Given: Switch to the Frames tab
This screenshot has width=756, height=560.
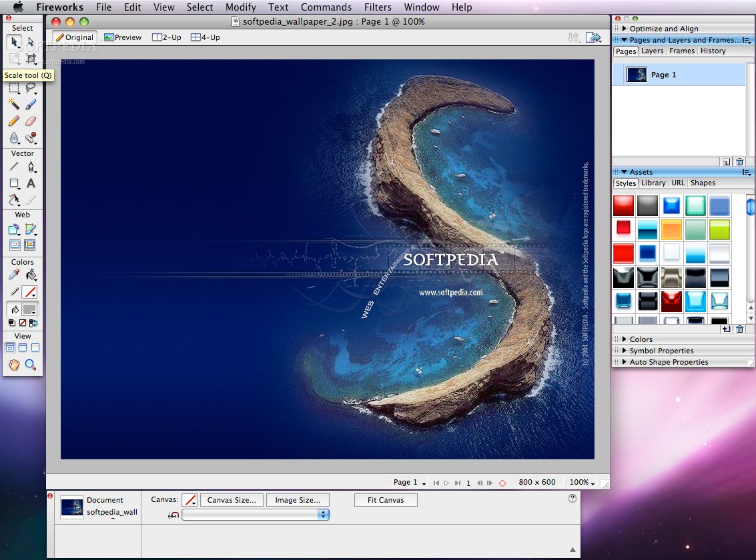Looking at the screenshot, I should (x=681, y=51).
